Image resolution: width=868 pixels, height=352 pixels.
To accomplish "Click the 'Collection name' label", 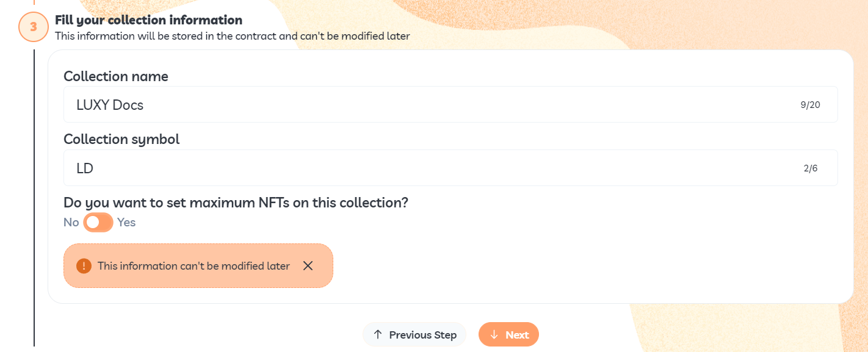I will click(116, 76).
